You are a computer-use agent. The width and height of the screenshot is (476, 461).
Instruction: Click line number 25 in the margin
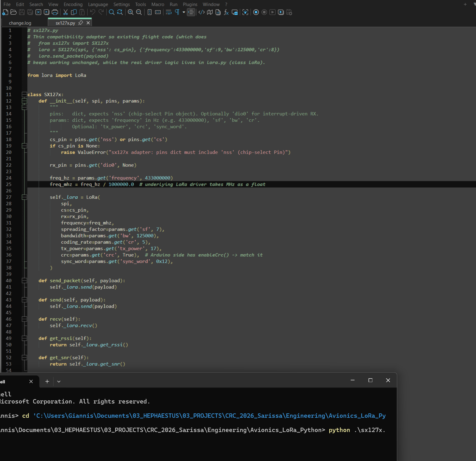[9, 184]
